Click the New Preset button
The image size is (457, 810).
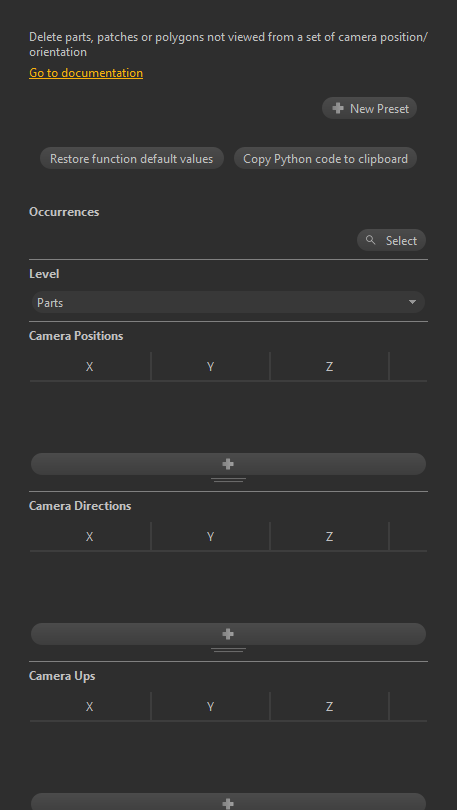click(x=369, y=108)
